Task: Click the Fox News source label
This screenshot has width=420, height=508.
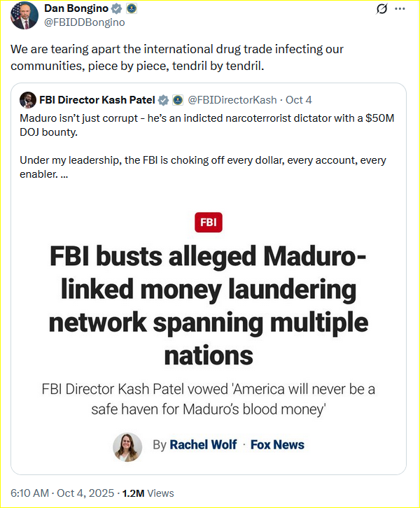Action: point(277,445)
